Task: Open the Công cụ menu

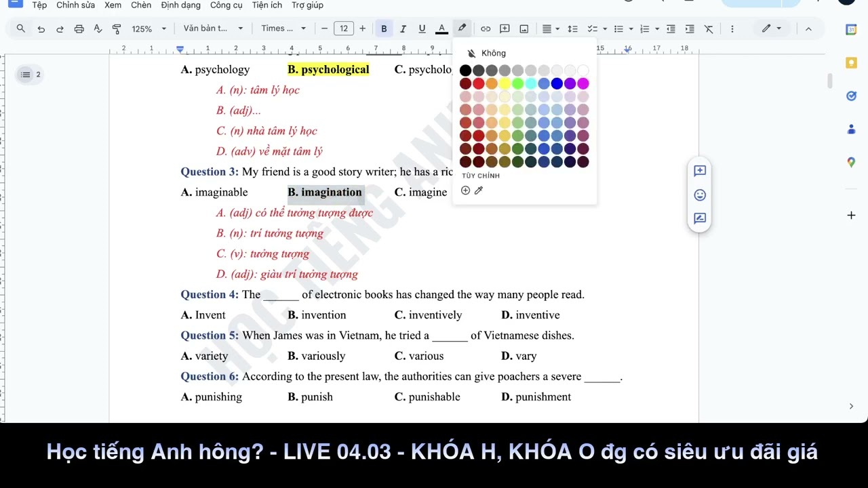Action: pyautogui.click(x=226, y=5)
